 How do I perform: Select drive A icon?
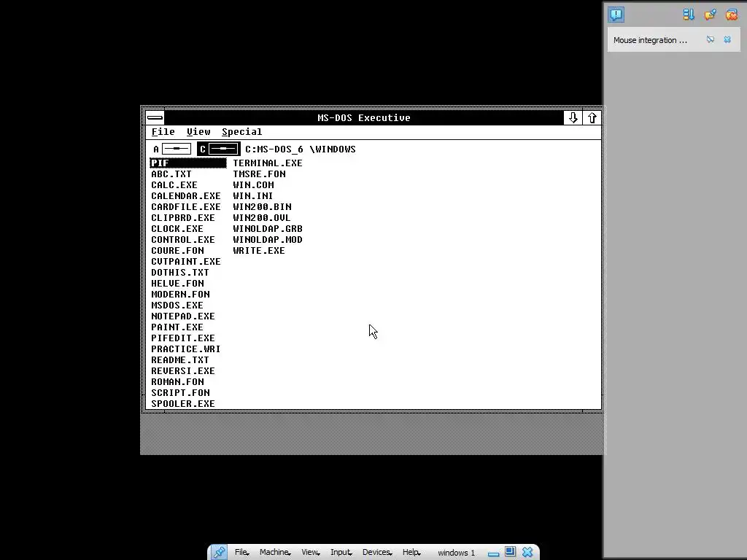172,149
